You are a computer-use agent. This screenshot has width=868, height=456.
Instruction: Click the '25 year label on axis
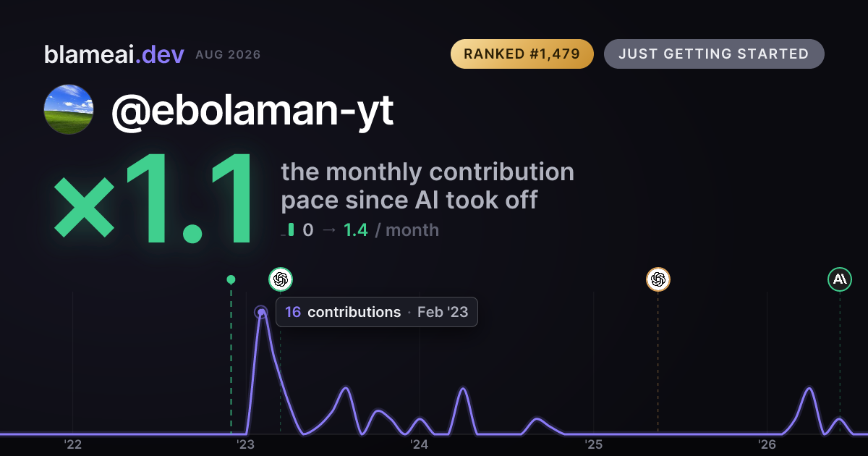pos(594,444)
